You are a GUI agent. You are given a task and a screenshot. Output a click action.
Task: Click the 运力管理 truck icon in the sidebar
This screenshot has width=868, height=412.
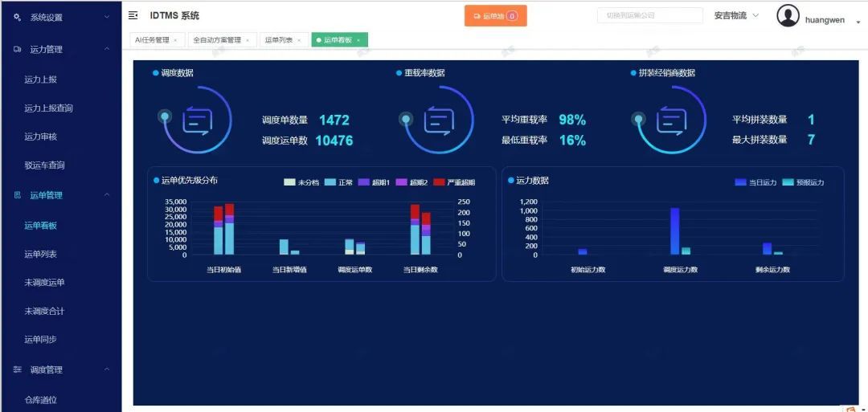click(17, 49)
